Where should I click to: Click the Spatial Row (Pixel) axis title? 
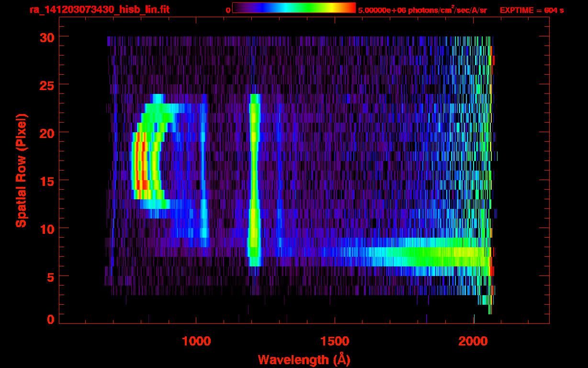pos(21,170)
